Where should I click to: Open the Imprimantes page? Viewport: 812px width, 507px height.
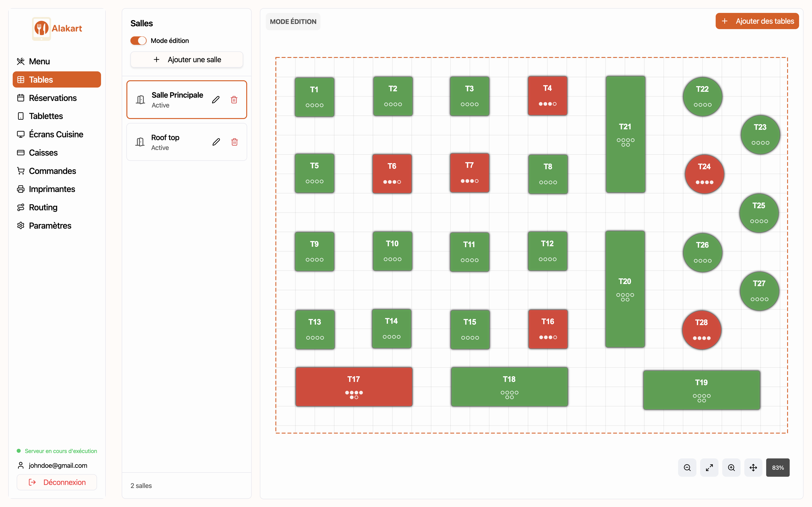(x=52, y=189)
